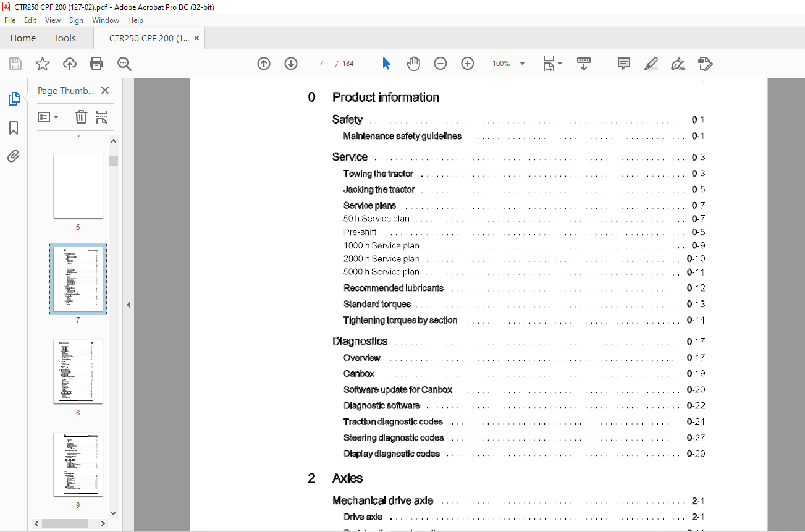Switch to the Tools tab
805x532 pixels.
click(x=65, y=38)
